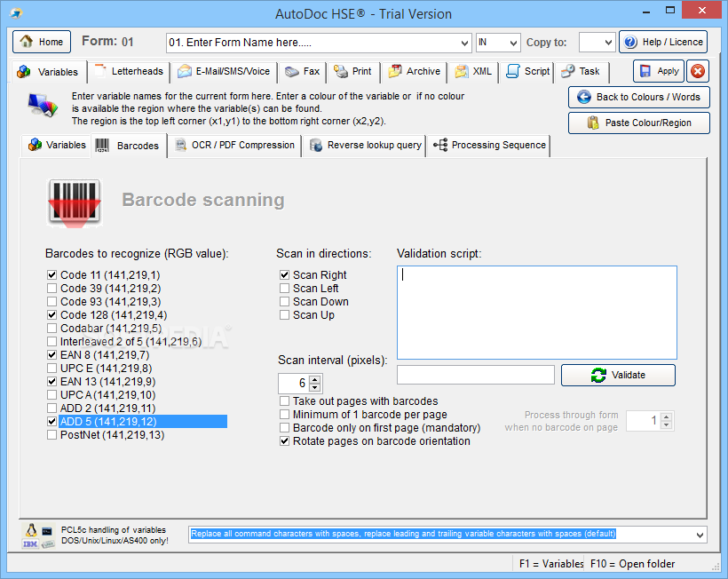Image resolution: width=728 pixels, height=579 pixels.
Task: Click F10 = Open folder status text
Action: [632, 564]
